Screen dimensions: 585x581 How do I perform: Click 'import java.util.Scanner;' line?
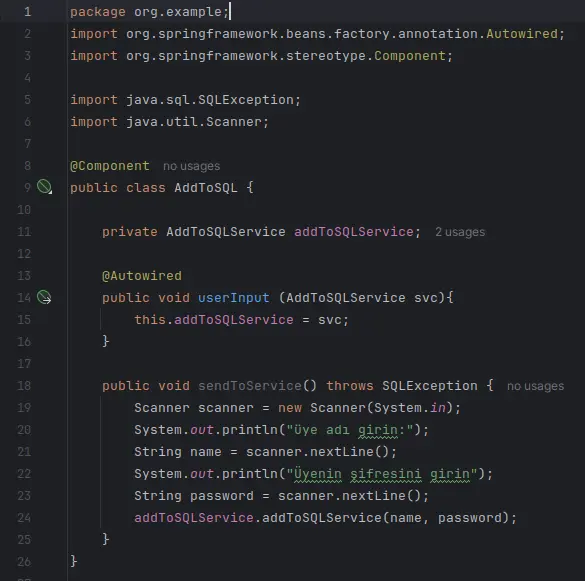click(169, 122)
